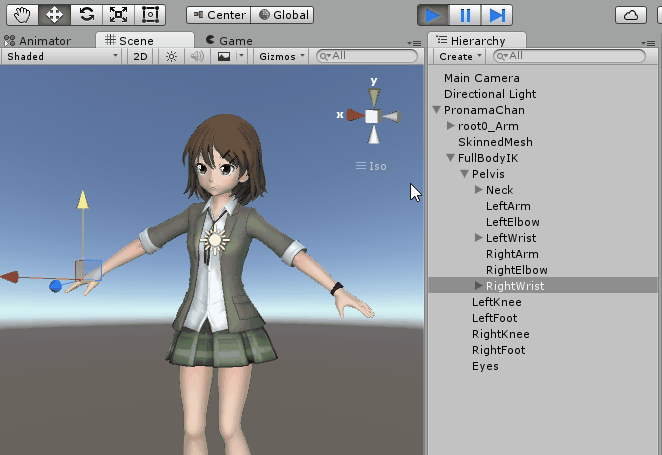Click the red x axis cone on gizmo
The width and height of the screenshot is (662, 455).
pos(355,115)
